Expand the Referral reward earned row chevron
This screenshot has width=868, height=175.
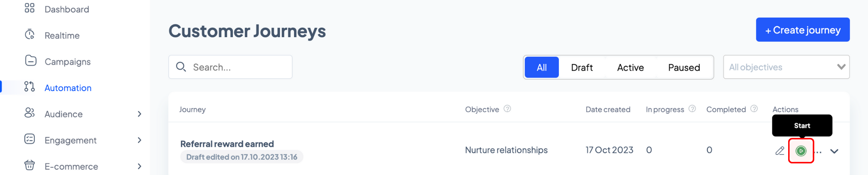[834, 151]
